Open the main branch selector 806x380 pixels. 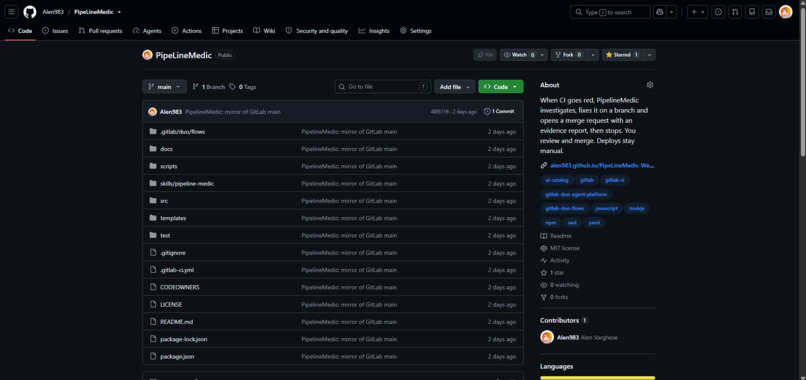tap(164, 87)
